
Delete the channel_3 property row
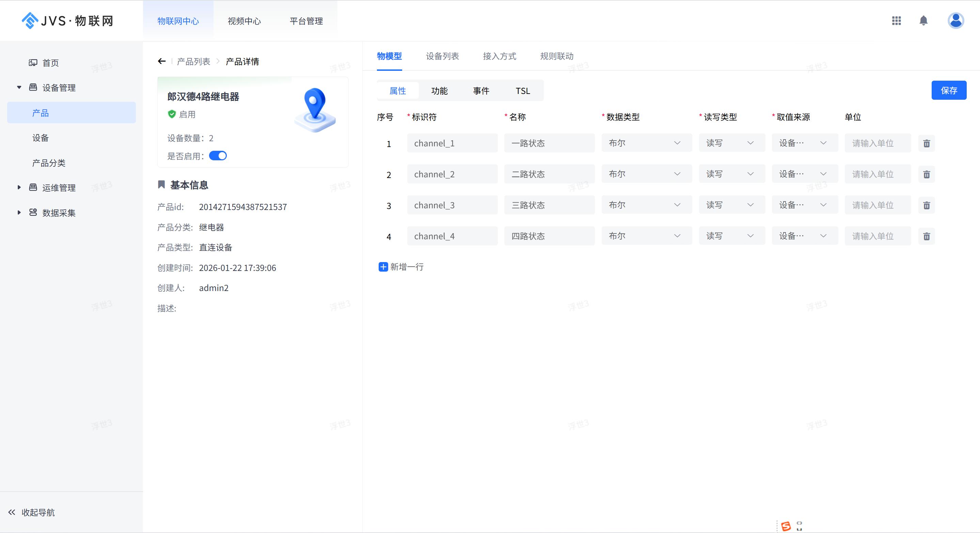[x=926, y=205]
